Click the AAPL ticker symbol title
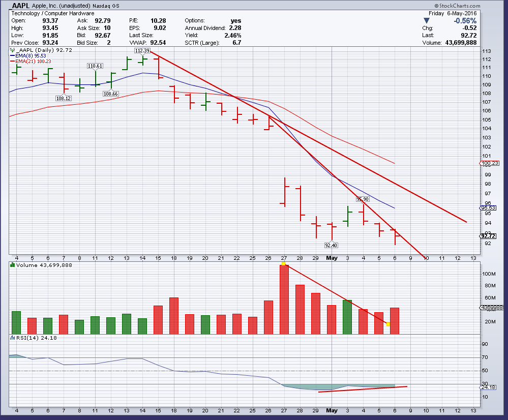This screenshot has width=508, height=420. 20,6
